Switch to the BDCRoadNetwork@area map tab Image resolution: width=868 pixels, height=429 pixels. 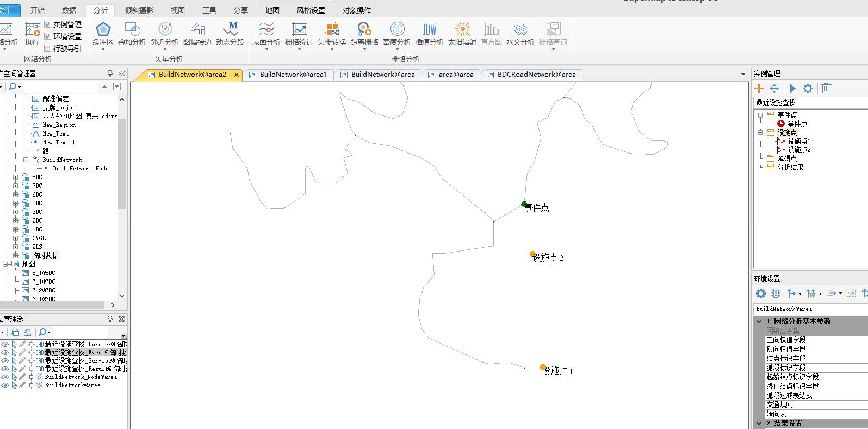point(536,75)
